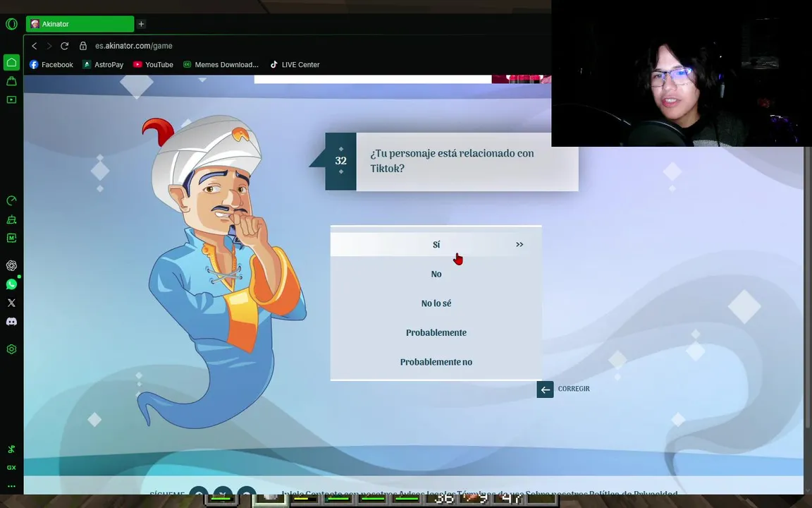Screen dimensions: 812x508
Task: View site security via the padlock icon
Action: [x=83, y=46]
